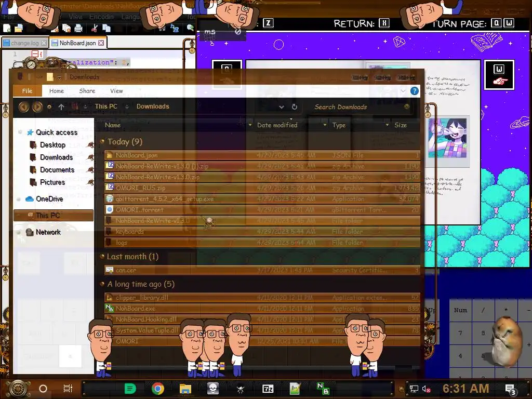Open the filter dropdown arrow for Type column
This screenshot has height=399, width=532.
[x=387, y=125]
